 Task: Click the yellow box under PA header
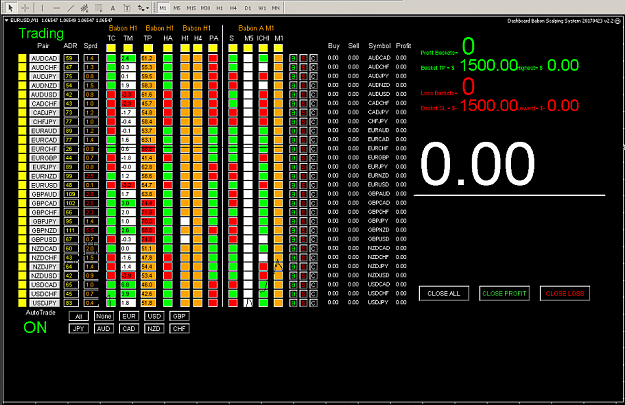pyautogui.click(x=213, y=48)
